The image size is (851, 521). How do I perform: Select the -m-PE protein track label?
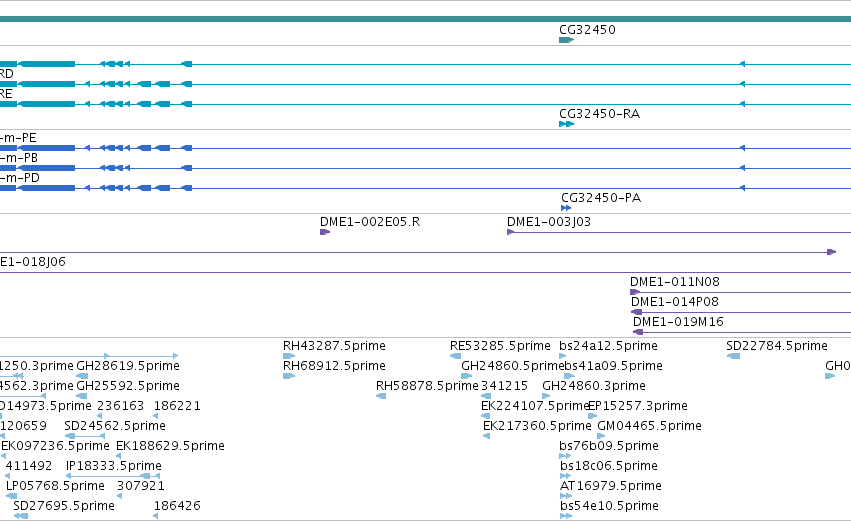(x=18, y=138)
